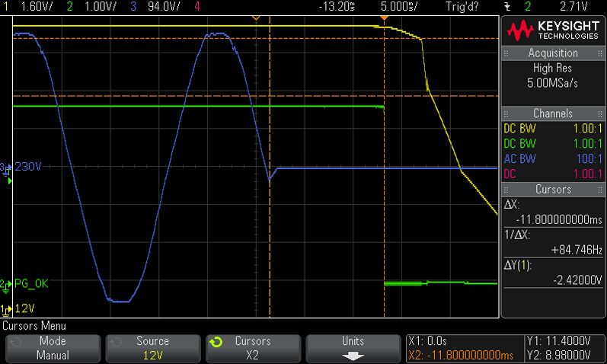Click the Keysight Technologies logo
Screen dimensions: 607x364
[553, 30]
